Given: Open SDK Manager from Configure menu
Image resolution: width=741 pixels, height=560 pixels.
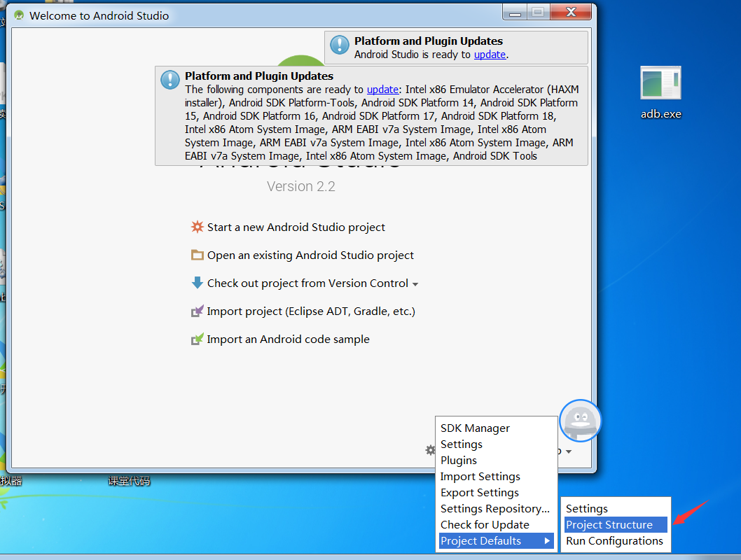Looking at the screenshot, I should [496, 428].
